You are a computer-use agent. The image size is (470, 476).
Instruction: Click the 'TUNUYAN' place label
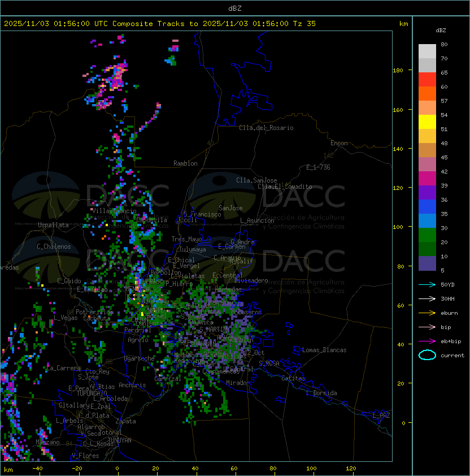(120, 440)
